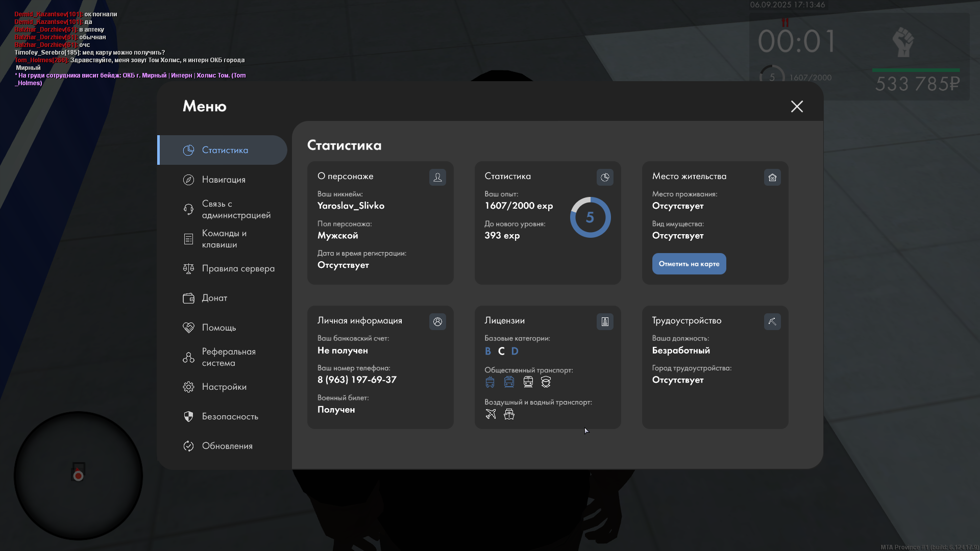
Task: Click the Timofey_Serebro chat message
Action: [89, 53]
